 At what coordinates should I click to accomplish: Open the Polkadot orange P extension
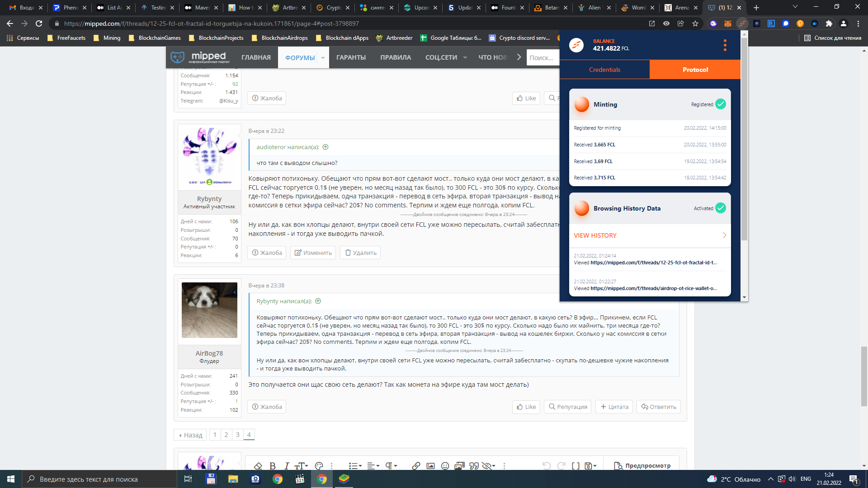pyautogui.click(x=800, y=23)
